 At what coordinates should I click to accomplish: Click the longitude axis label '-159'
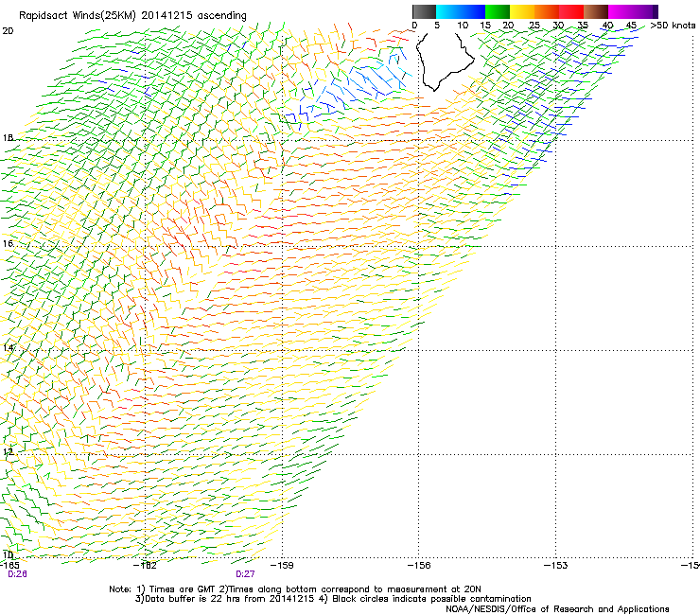[282, 566]
